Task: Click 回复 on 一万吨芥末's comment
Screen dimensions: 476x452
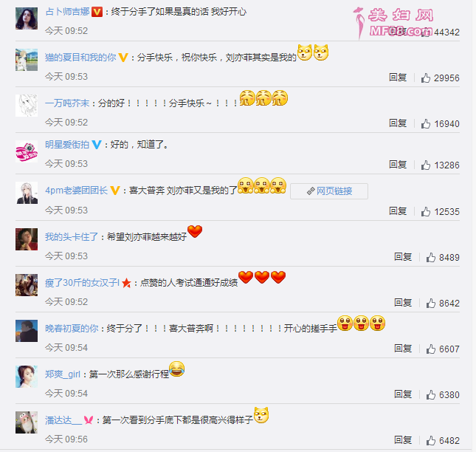Action: [398, 123]
